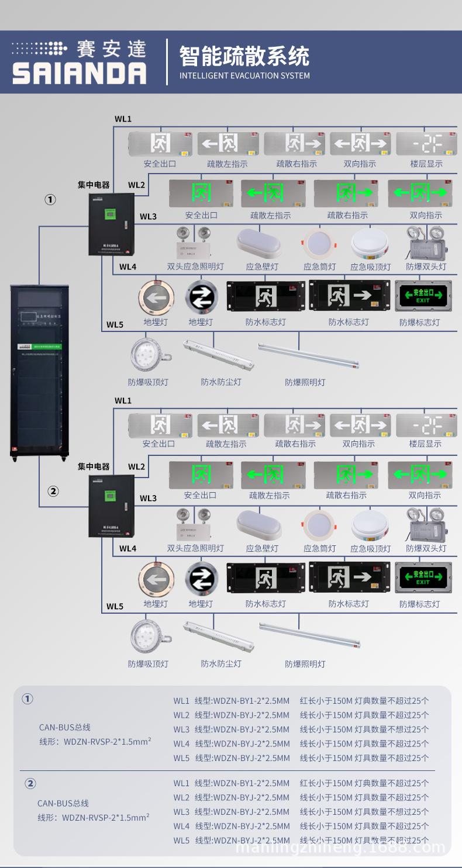Image resolution: width=462 pixels, height=868 pixels.
Task: Click the 应急吸顶灯 image in group ①
Action: (370, 244)
